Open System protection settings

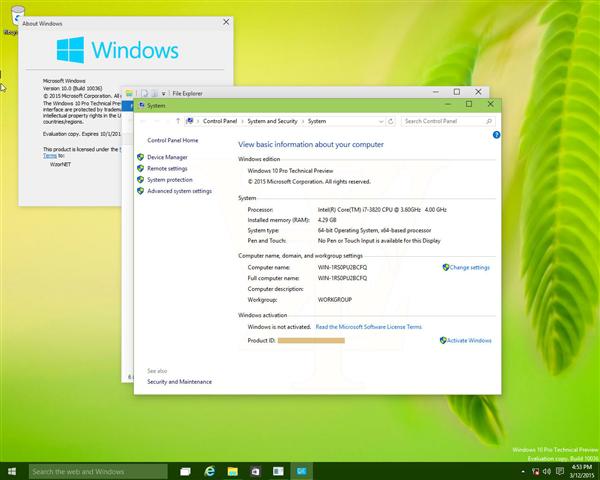(170, 180)
